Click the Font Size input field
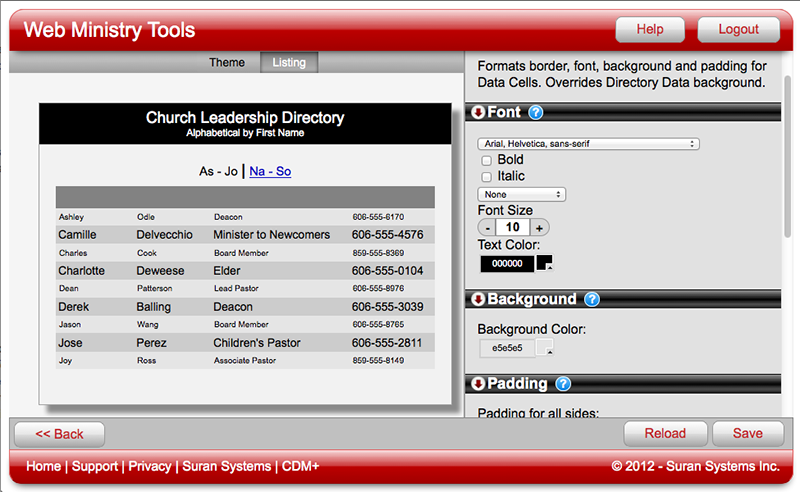This screenshot has height=492, width=800. tap(513, 228)
